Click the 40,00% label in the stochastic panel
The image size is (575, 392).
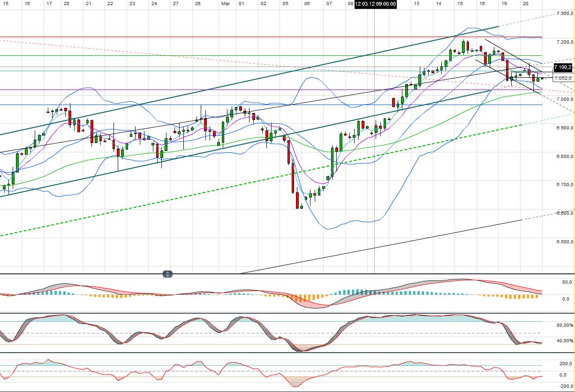point(564,341)
